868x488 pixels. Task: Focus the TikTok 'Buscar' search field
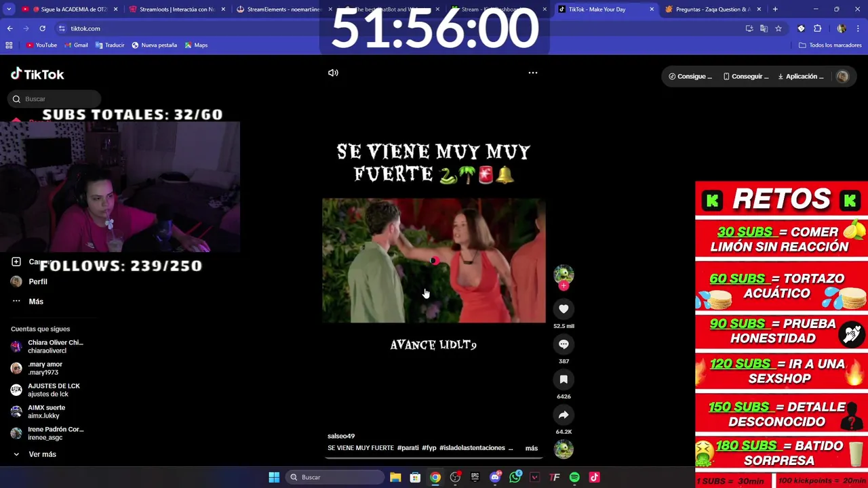tap(54, 99)
